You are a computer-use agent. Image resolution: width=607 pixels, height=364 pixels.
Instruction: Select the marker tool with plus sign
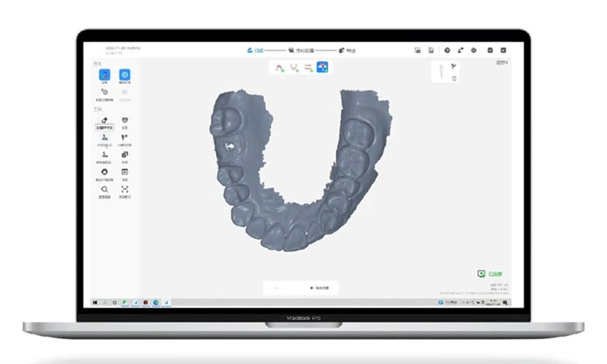pyautogui.click(x=125, y=137)
